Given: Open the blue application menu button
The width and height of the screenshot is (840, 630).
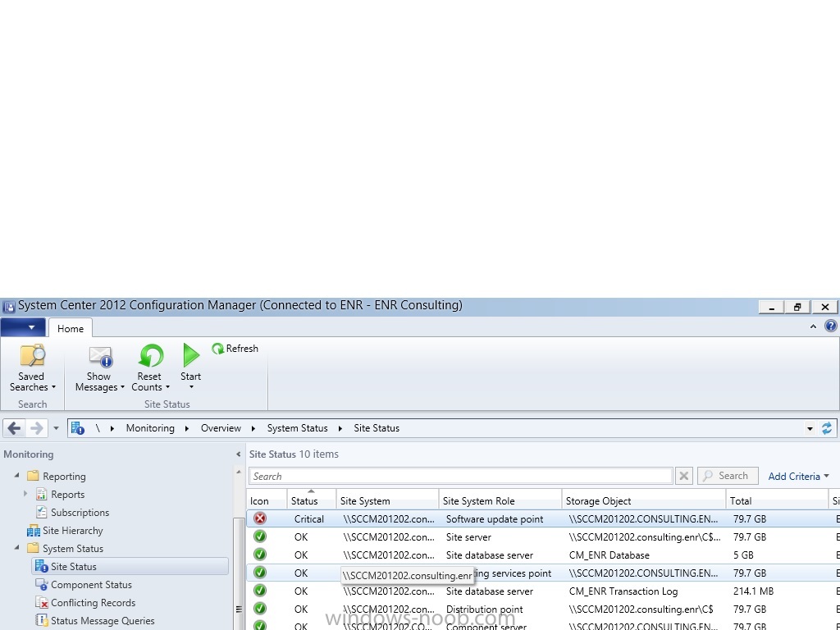Looking at the screenshot, I should [22, 326].
